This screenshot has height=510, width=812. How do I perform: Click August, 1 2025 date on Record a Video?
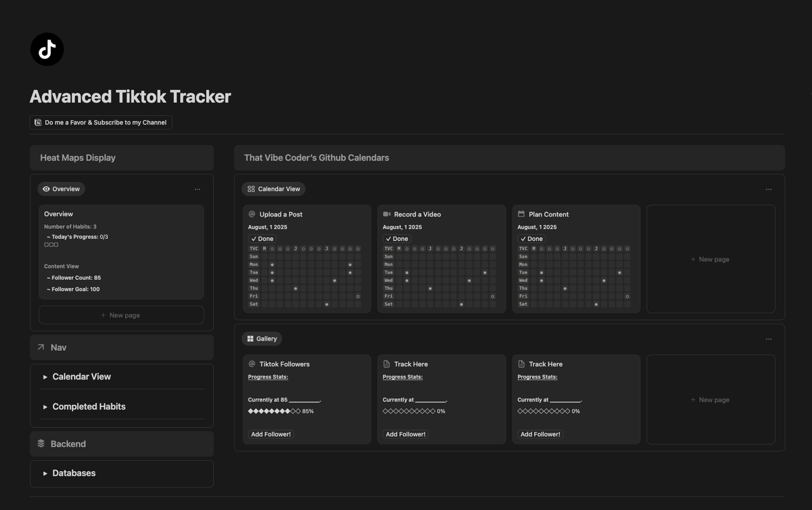[x=402, y=227]
